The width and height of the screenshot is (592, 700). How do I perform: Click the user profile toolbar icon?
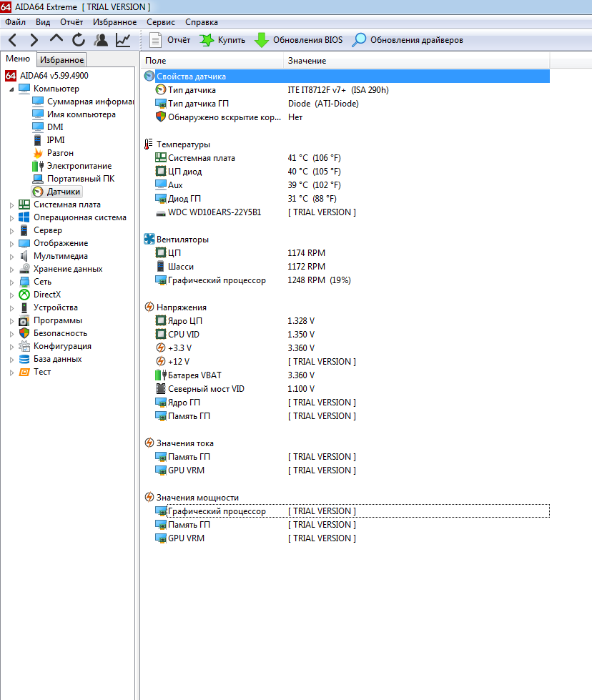coord(101,40)
